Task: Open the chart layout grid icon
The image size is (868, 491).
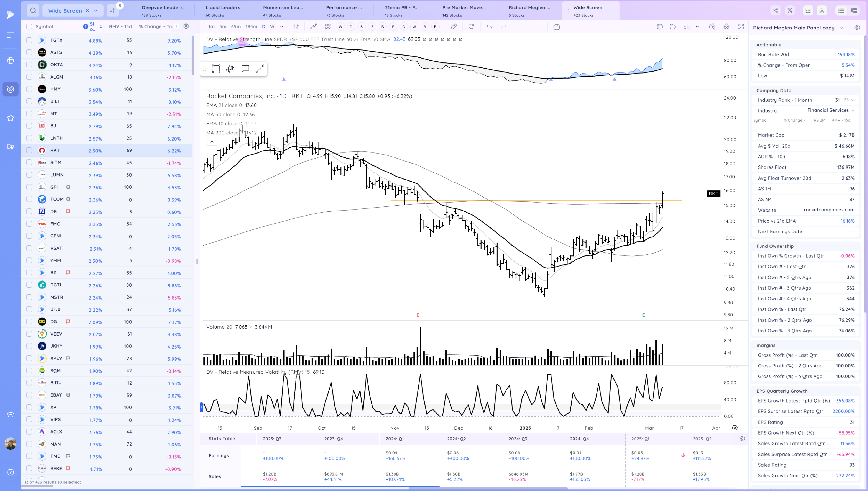Action: (x=328, y=27)
